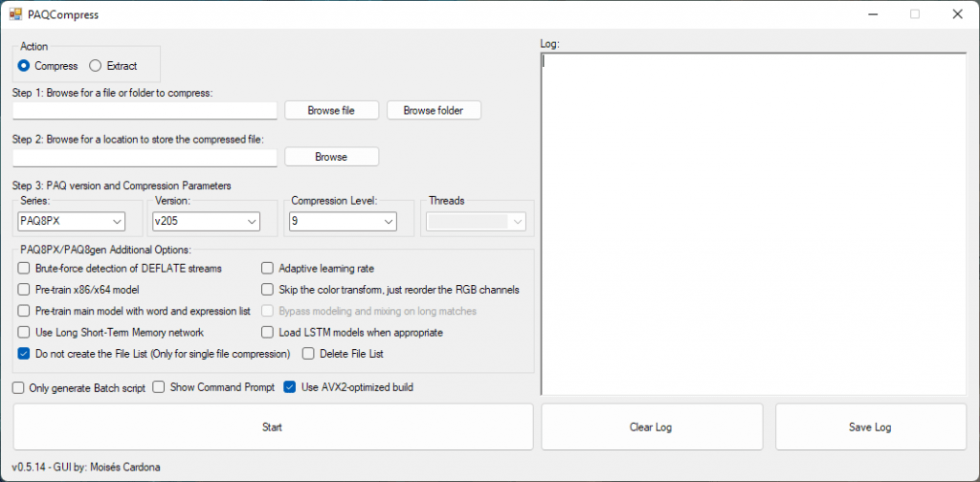Enable Brute-force detection of DEFLATE streams

point(24,269)
